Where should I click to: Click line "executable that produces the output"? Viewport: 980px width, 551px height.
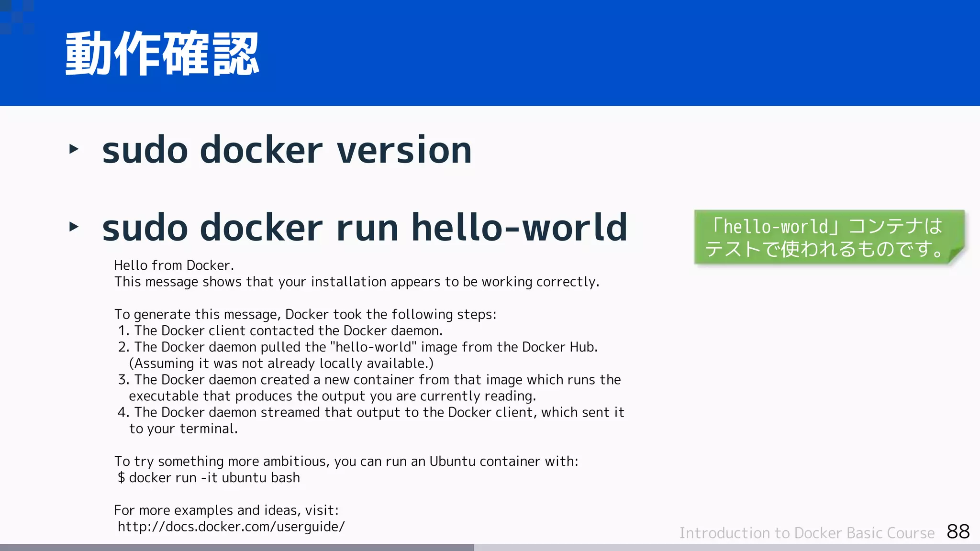tap(333, 396)
